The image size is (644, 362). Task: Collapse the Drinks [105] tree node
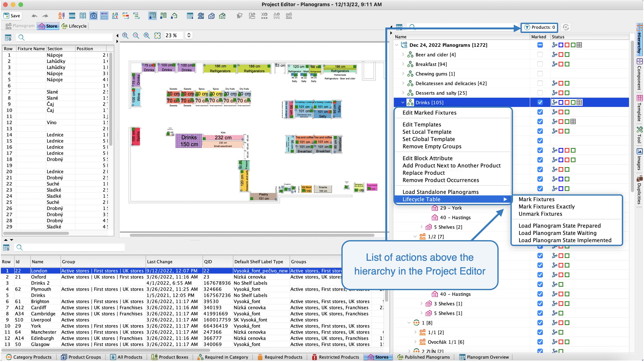[x=403, y=102]
